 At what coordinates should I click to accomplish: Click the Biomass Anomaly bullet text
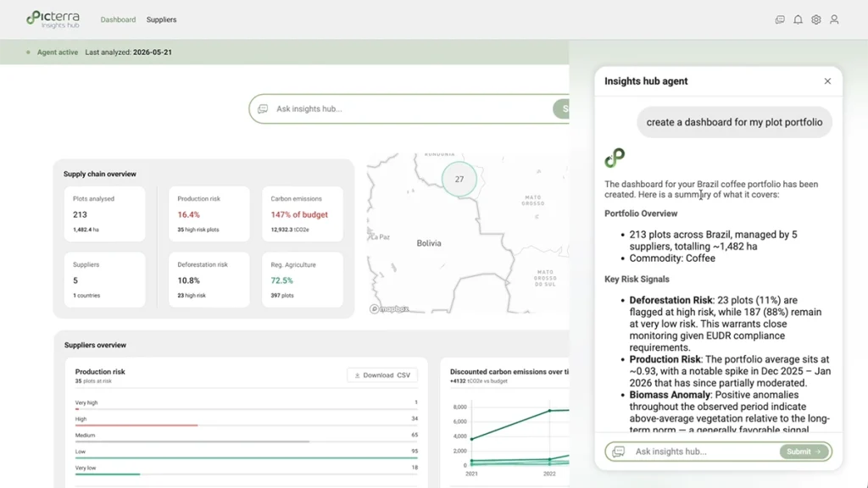coord(730,413)
